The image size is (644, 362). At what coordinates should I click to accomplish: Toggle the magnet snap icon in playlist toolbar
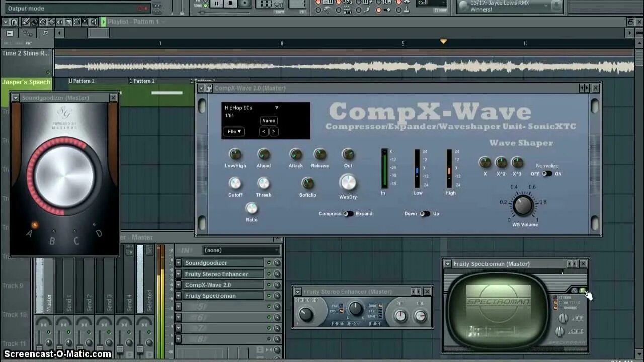click(x=14, y=22)
